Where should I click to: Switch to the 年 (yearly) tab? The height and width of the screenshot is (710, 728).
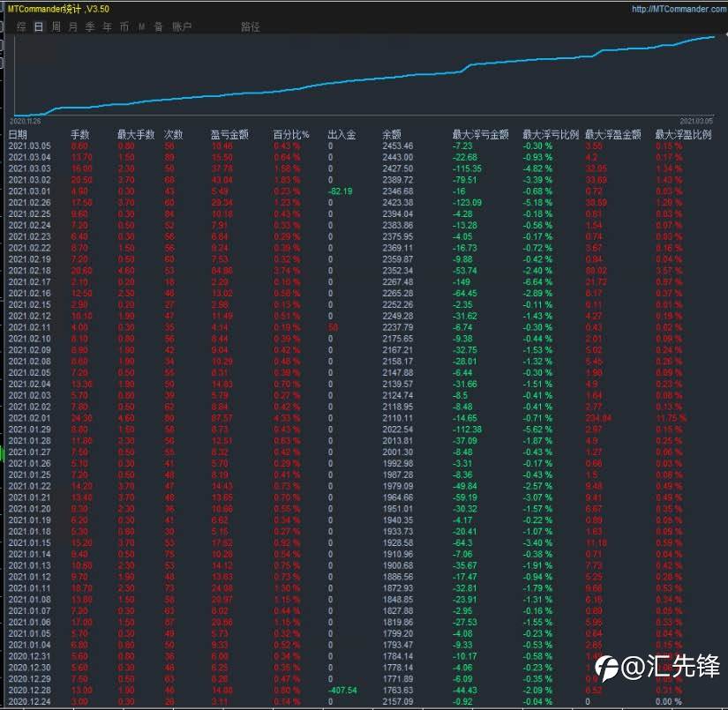pyautogui.click(x=108, y=26)
